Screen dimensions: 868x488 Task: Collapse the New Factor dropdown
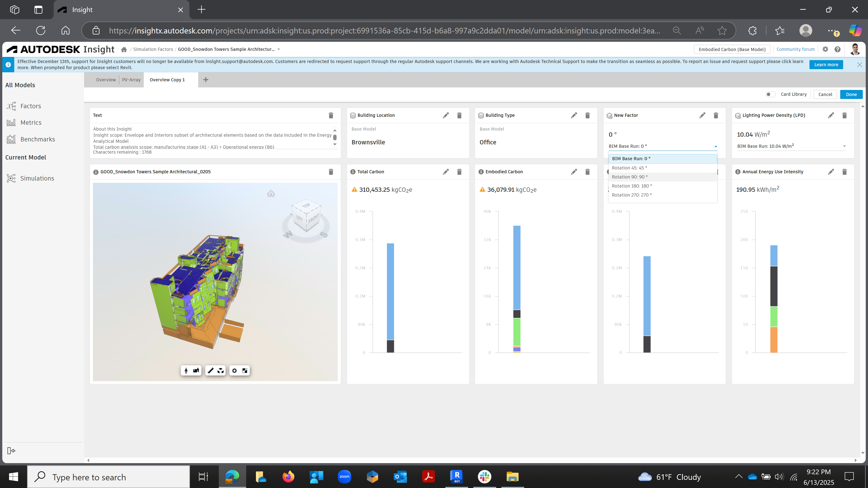coord(716,146)
